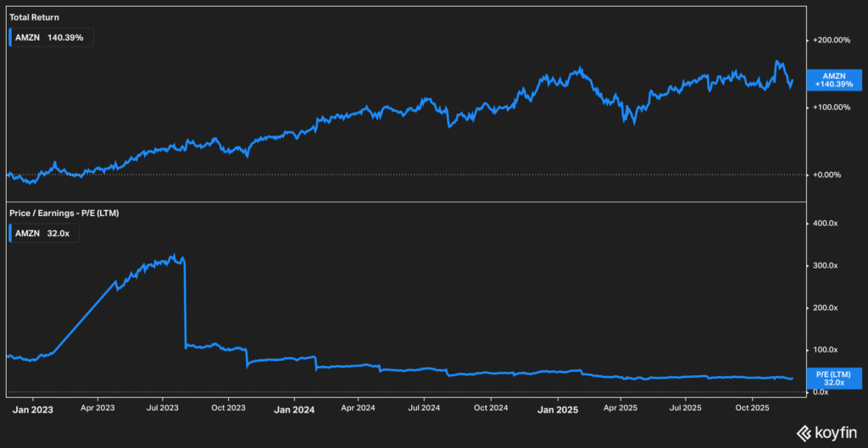Click the Oct 2024 date label

point(490,407)
